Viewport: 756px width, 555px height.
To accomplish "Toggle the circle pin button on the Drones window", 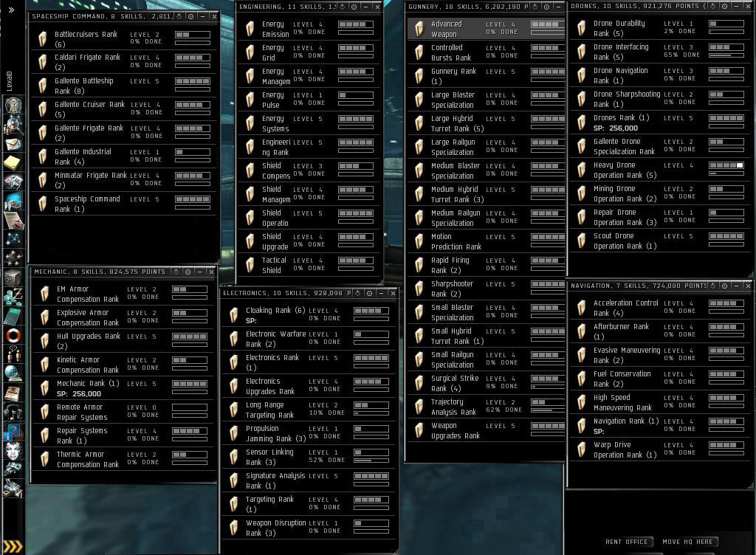I will [x=725, y=6].
